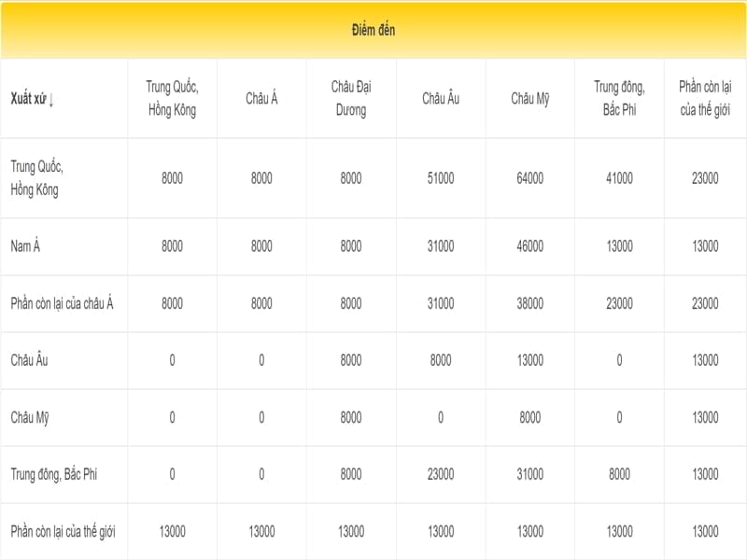The height and width of the screenshot is (560, 747).
Task: Select "Phần còn lại của thế giới" column header
Action: click(705, 98)
